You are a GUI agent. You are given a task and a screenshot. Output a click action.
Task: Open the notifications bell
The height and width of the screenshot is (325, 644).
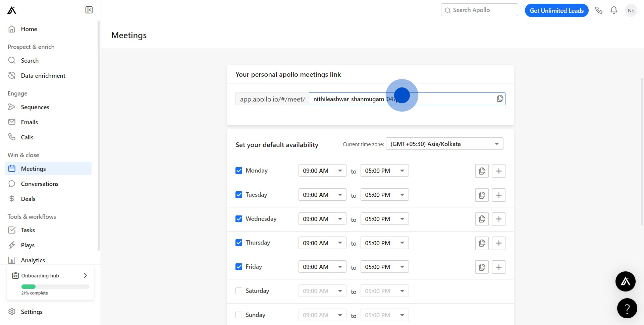point(614,10)
